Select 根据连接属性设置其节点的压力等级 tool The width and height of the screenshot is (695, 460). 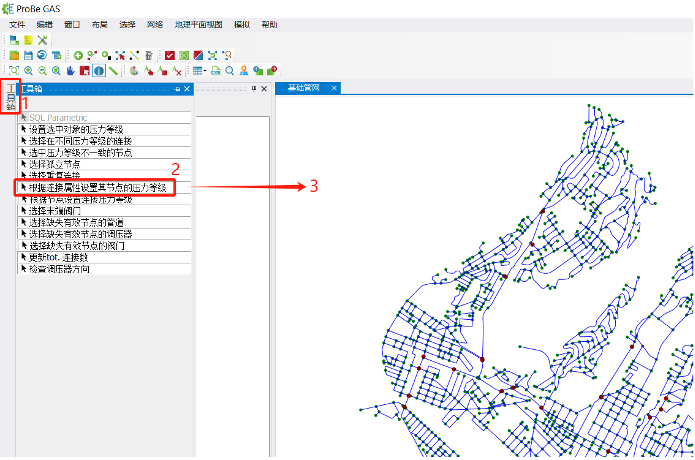pyautogui.click(x=96, y=187)
